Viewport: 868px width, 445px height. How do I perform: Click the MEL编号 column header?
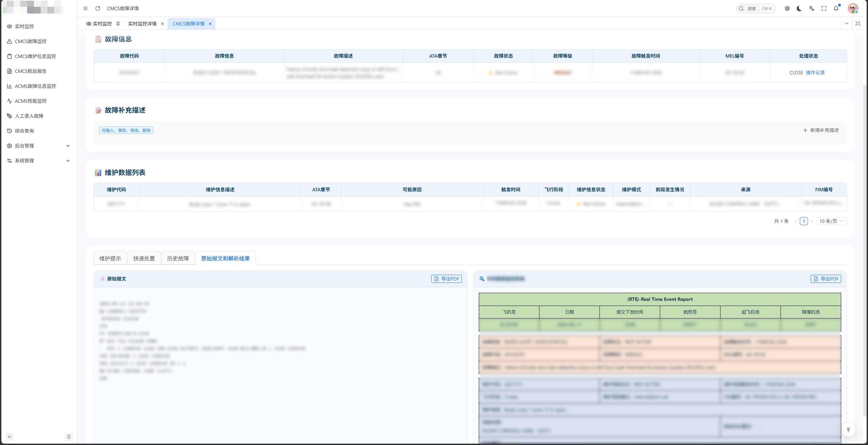pos(734,56)
